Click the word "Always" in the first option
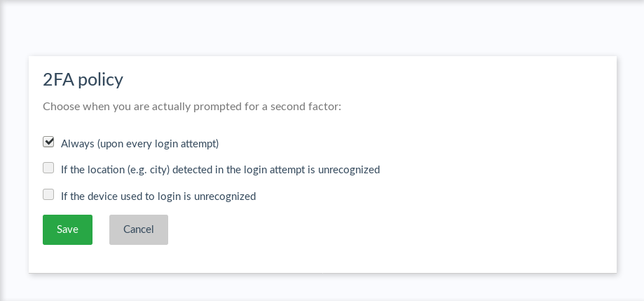 76,144
